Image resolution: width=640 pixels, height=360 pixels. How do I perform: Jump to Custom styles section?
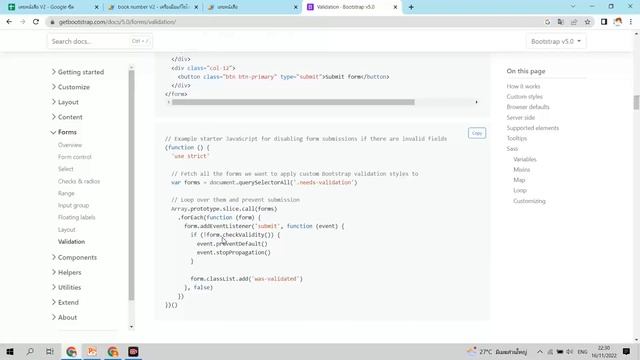tap(524, 97)
